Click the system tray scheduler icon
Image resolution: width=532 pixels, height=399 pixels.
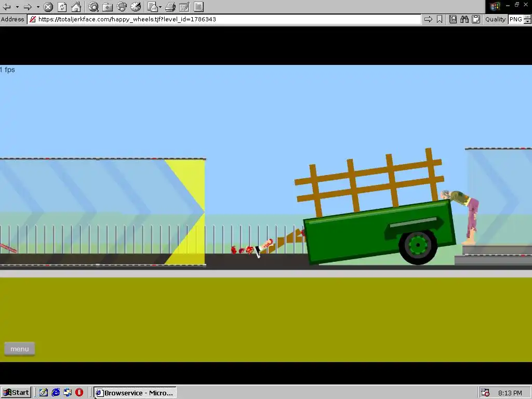tap(486, 393)
